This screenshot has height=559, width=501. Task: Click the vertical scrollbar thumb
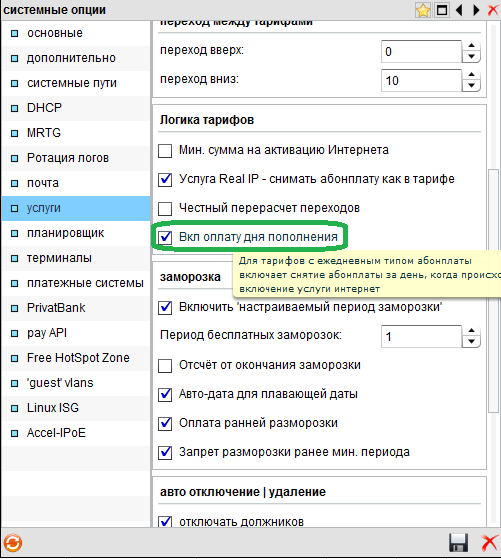click(x=493, y=291)
